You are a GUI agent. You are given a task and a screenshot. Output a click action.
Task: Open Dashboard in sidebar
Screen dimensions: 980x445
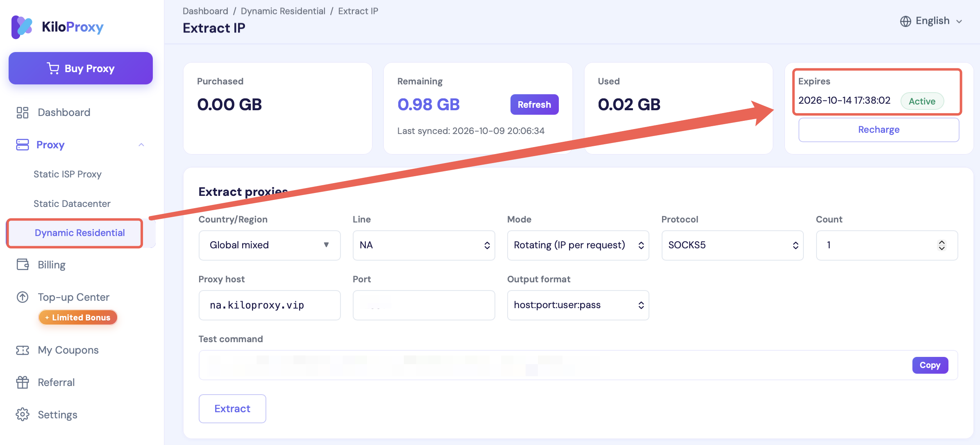click(x=64, y=112)
